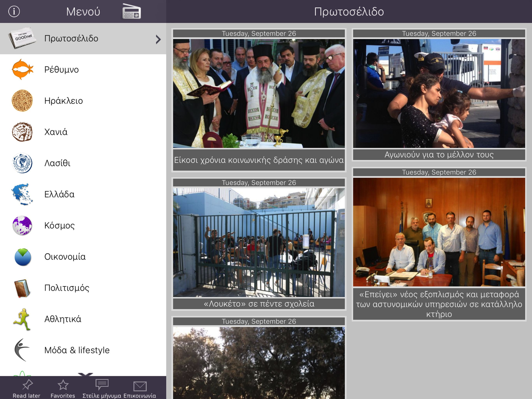Viewport: 532px width, 399px height.
Task: Choose the Αθλητικά category label
Action: coord(63,319)
